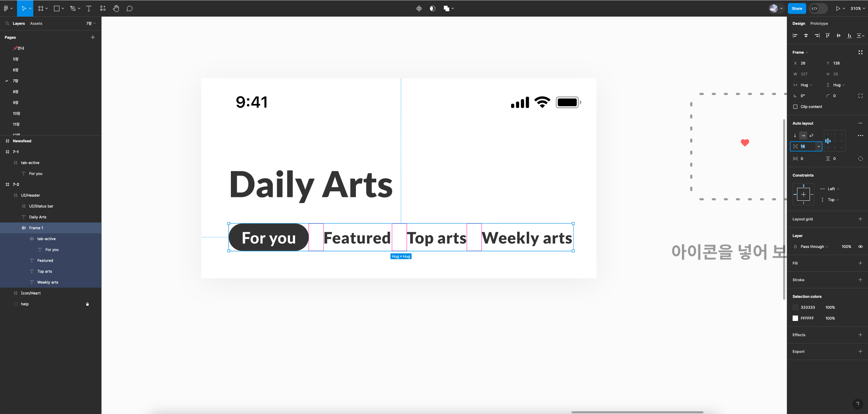This screenshot has width=868, height=414.
Task: Select the Icon/Heart layer in Layers
Action: (x=31, y=293)
